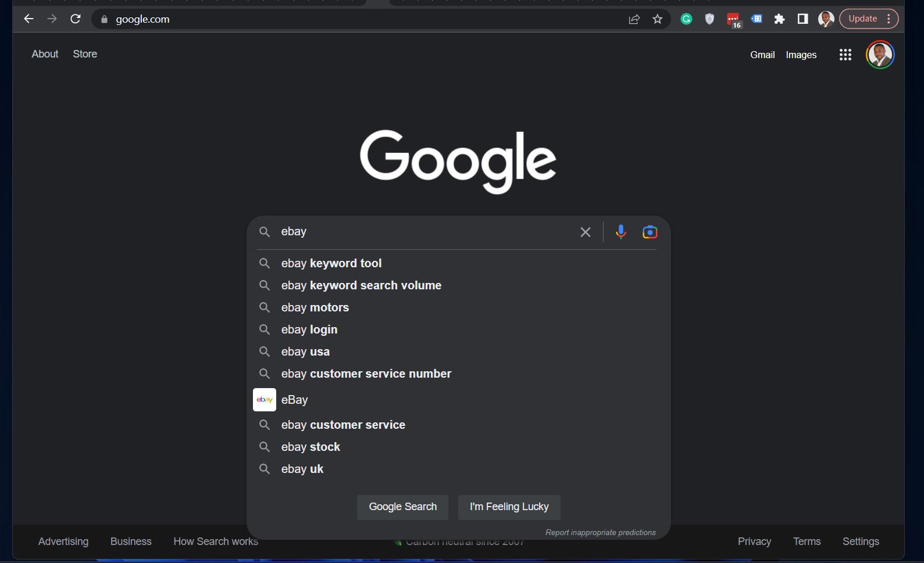Image resolution: width=924 pixels, height=563 pixels.
Task: Open the Terms footer link
Action: click(807, 542)
